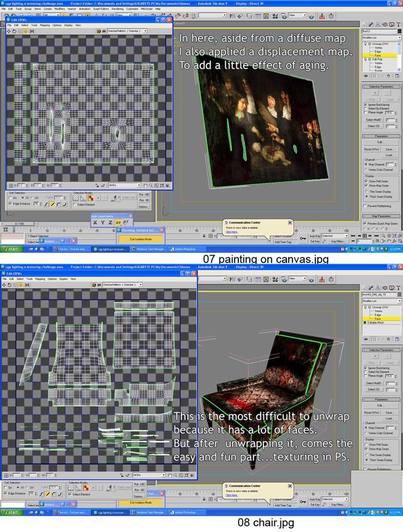The height and width of the screenshot is (532, 403).
Task: Enable Select By Element for Box12 object
Action: (x=365, y=109)
